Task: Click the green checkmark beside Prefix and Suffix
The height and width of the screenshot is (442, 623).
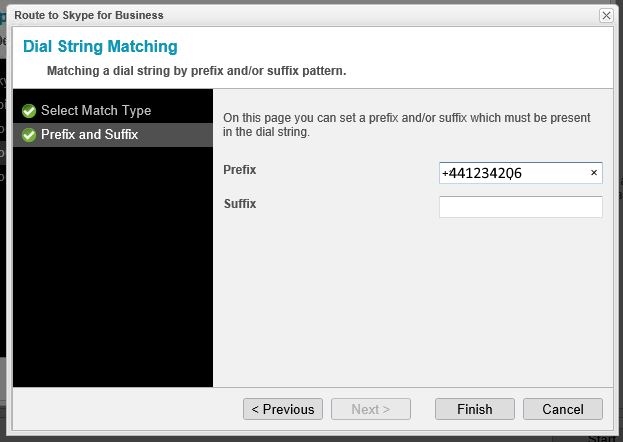Action: point(29,135)
